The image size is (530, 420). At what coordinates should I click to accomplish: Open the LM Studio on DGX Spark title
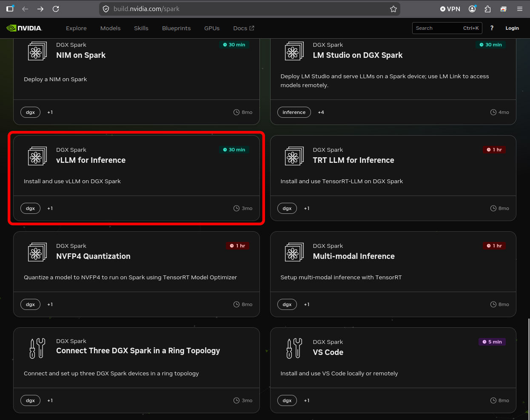tap(358, 55)
